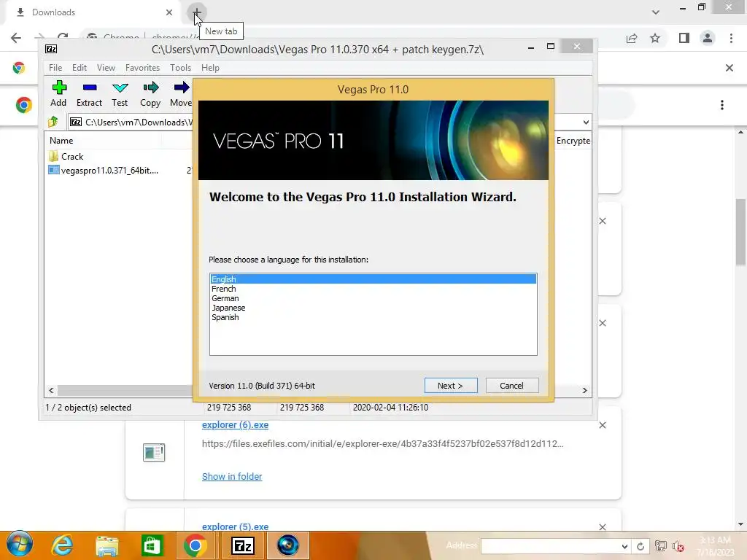Remove explorer (6).exe from downloads list
747x560 pixels.
[603, 425]
